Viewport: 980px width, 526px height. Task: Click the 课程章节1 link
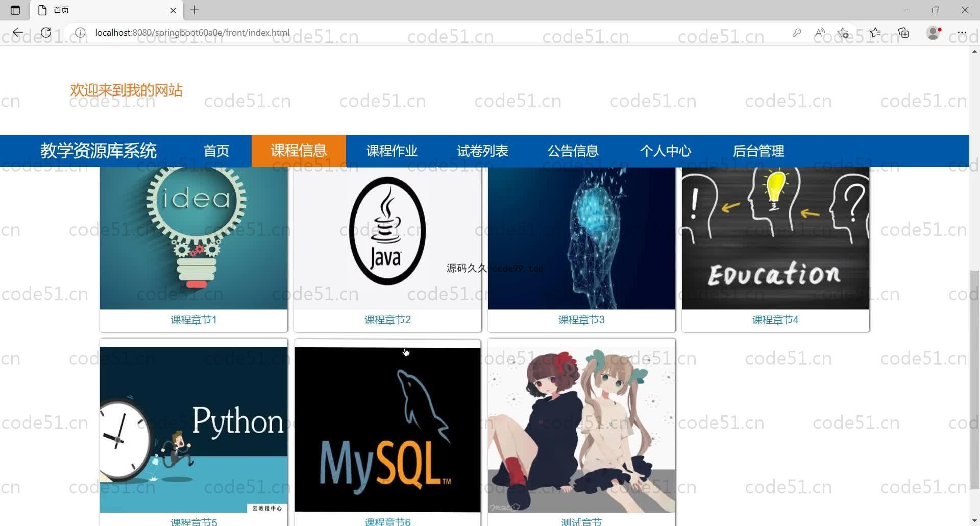193,320
